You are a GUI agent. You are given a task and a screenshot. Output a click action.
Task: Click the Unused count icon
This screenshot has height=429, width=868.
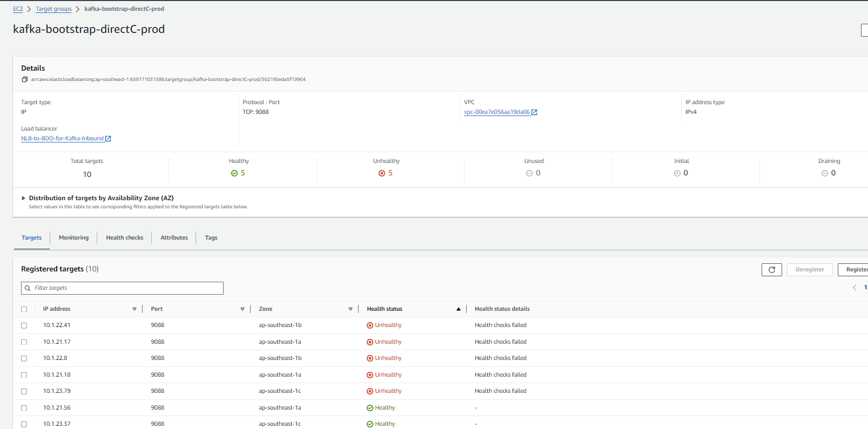click(529, 173)
